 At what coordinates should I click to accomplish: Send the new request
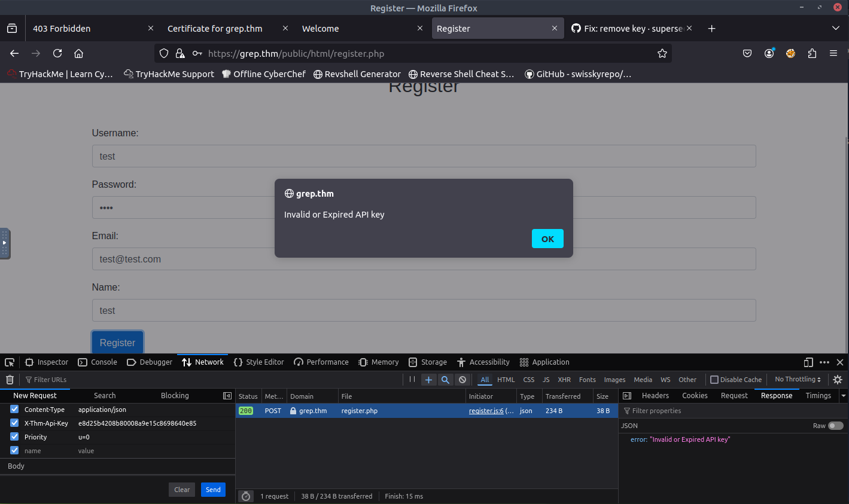tap(213, 490)
